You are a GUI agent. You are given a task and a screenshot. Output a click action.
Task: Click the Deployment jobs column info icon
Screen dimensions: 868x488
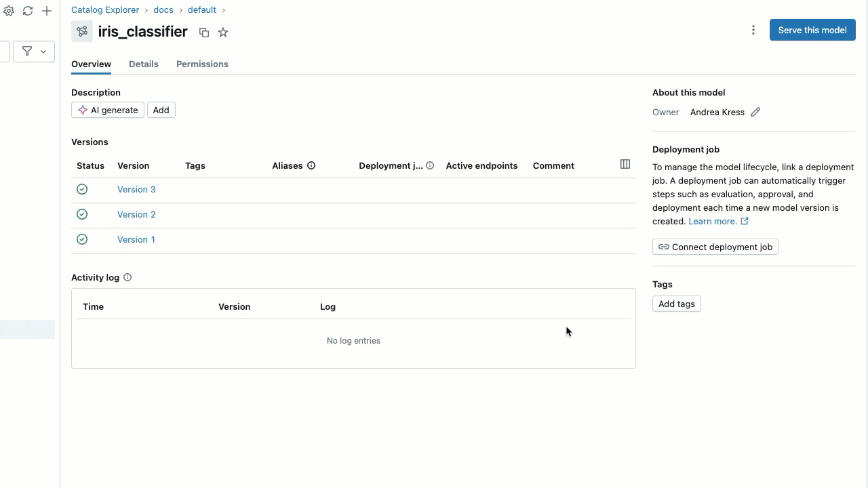click(430, 165)
